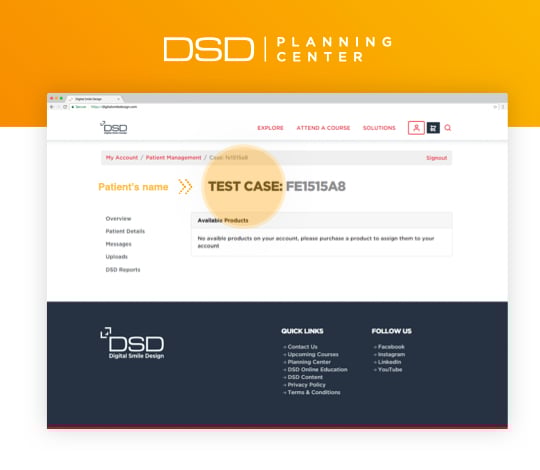The height and width of the screenshot is (470, 540).
Task: Open Upcoming Courses footer link
Action: tap(313, 354)
